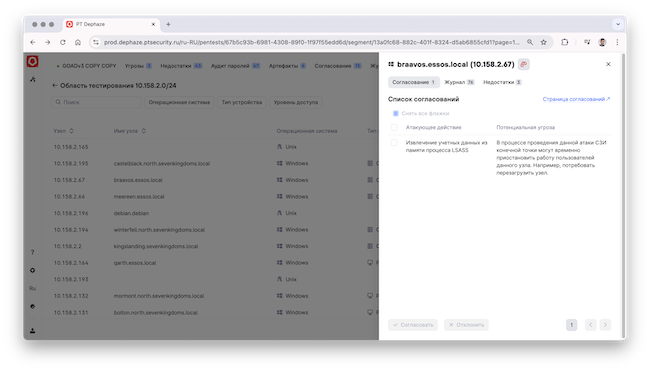Screen dimensions: 650x371
Task: Click the Согласовать button
Action: pyautogui.click(x=413, y=325)
